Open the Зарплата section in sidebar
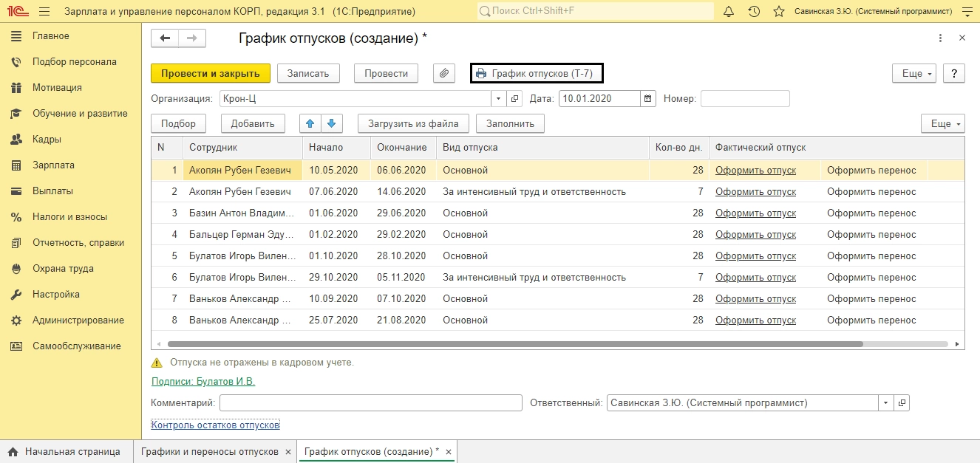 pos(53,165)
